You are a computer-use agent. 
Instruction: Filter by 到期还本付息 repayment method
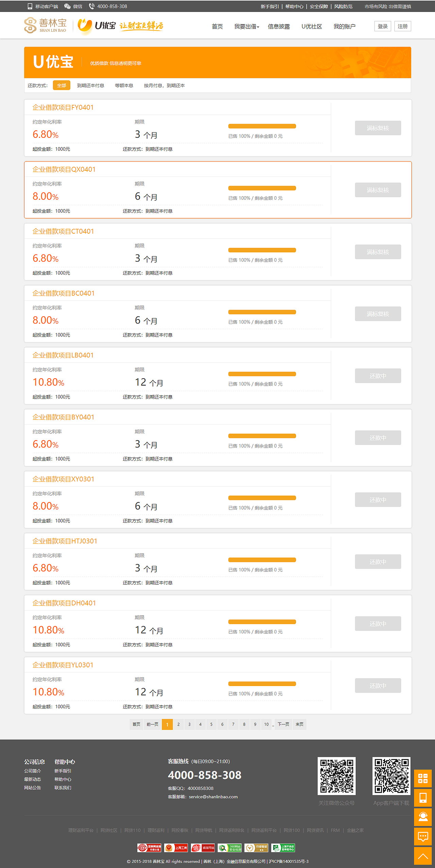tap(90, 85)
